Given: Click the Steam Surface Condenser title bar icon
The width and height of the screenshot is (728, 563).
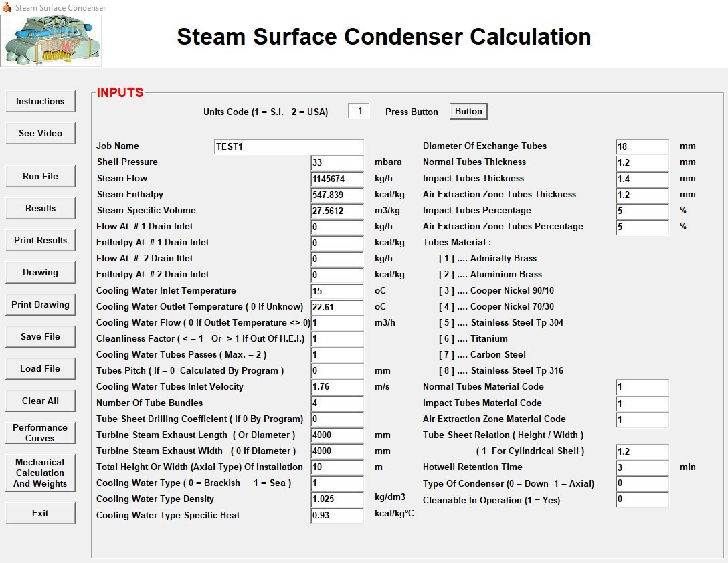Looking at the screenshot, I should point(7,7).
